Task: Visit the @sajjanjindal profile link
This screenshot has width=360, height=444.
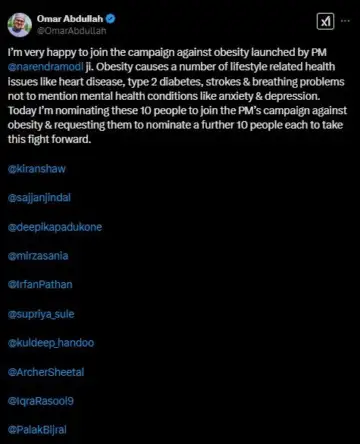Action: point(39,198)
